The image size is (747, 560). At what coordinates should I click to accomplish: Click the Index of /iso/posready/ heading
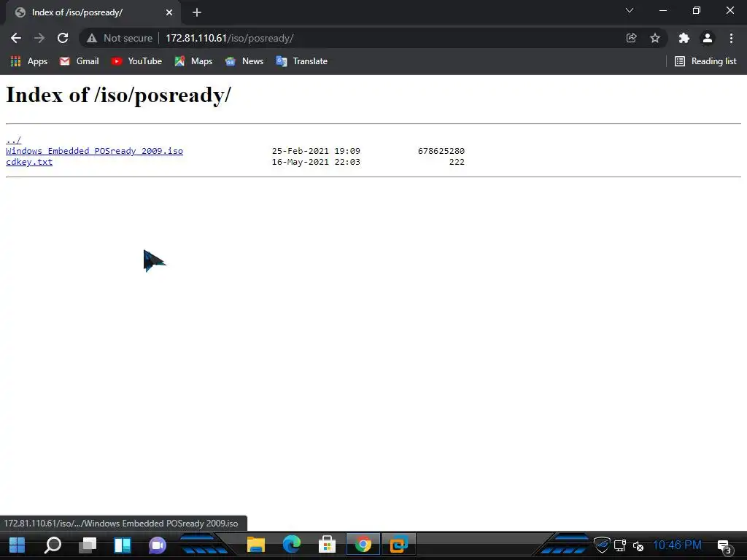click(x=118, y=95)
